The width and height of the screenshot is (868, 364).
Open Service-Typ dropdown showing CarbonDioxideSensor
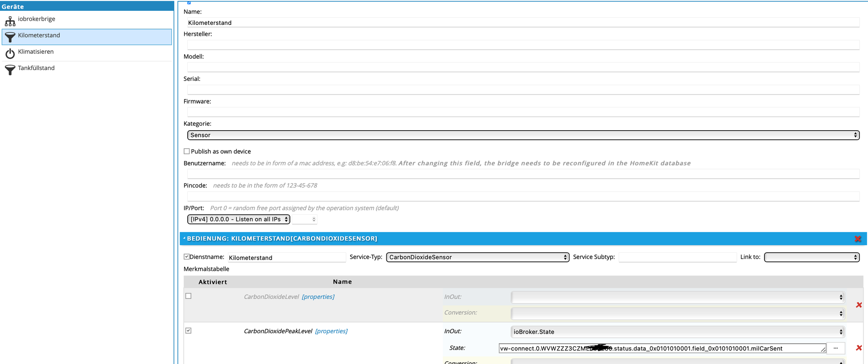pos(477,257)
